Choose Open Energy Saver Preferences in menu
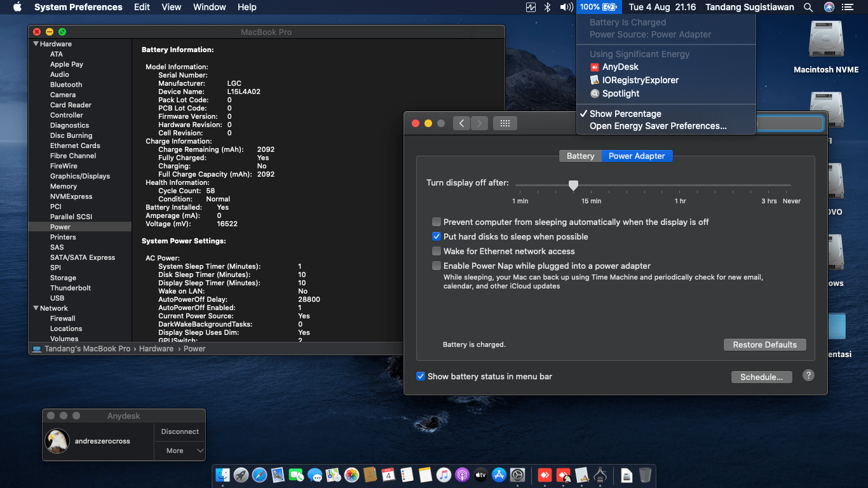 (x=658, y=126)
